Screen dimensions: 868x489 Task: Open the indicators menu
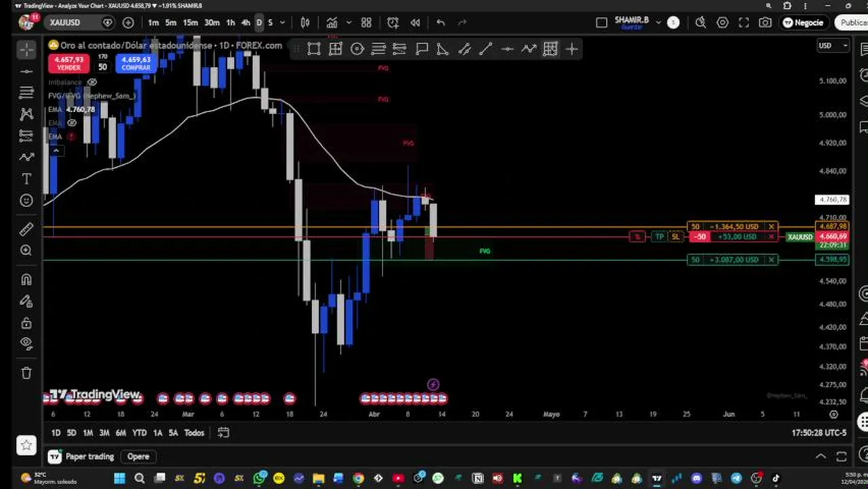click(x=332, y=22)
